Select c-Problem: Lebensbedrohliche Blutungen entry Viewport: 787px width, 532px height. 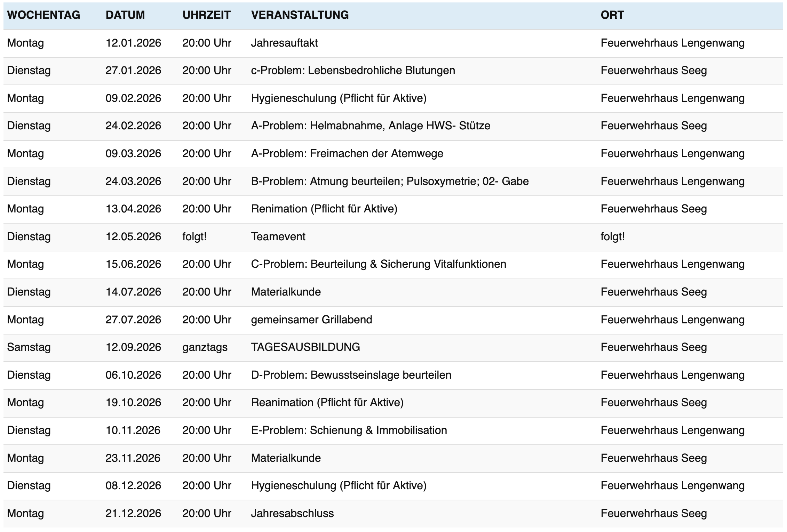tap(353, 71)
